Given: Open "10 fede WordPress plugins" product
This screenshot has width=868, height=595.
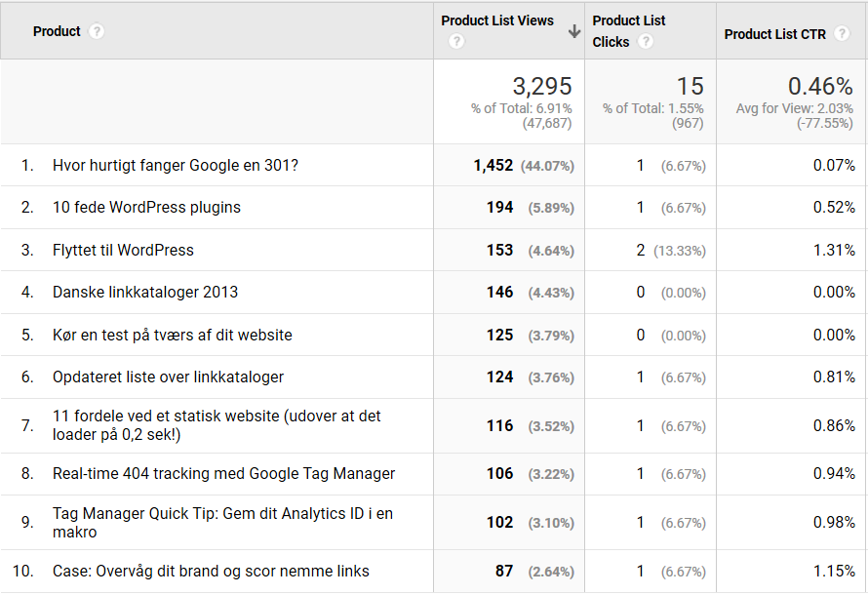Looking at the screenshot, I should (x=146, y=208).
